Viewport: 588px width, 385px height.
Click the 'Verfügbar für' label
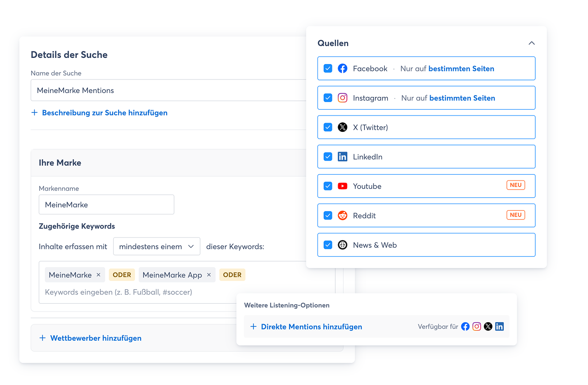point(438,327)
